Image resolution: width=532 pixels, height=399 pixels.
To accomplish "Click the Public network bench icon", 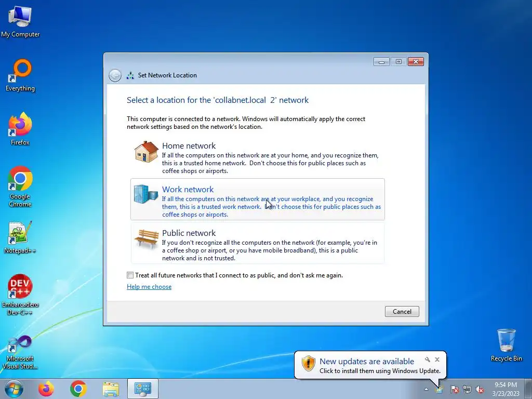I will pyautogui.click(x=146, y=239).
